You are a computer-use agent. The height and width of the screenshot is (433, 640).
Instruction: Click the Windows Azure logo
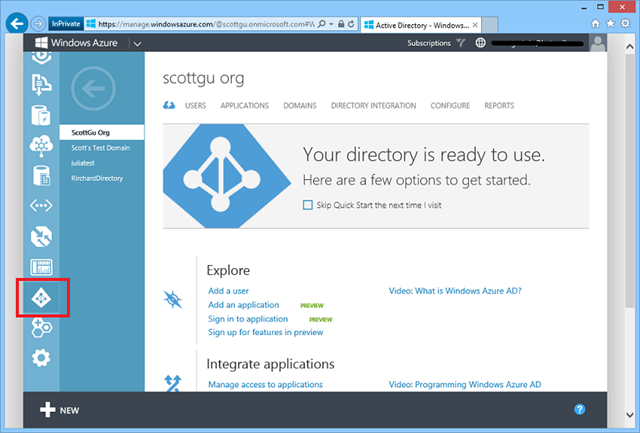(76, 43)
